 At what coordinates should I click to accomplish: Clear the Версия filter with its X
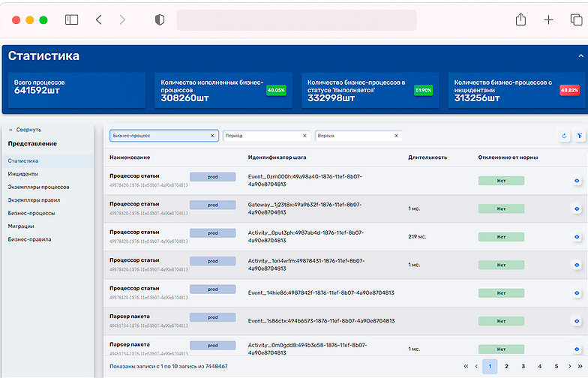396,136
